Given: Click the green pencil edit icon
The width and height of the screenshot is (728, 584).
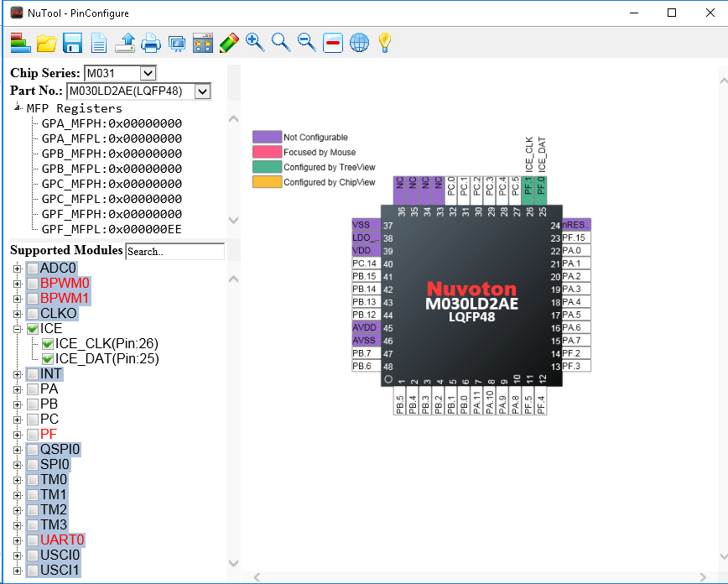Looking at the screenshot, I should [x=229, y=43].
